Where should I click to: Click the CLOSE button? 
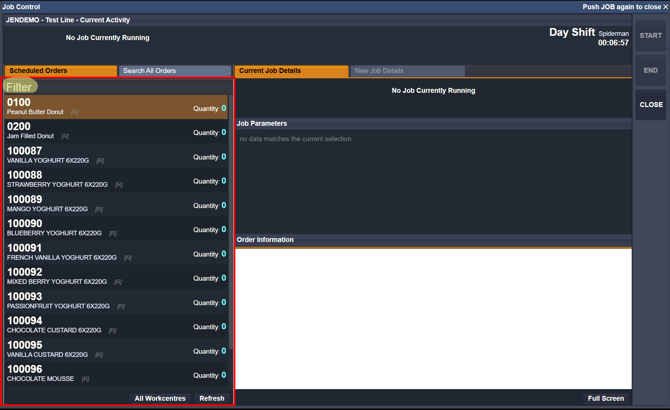coord(650,105)
